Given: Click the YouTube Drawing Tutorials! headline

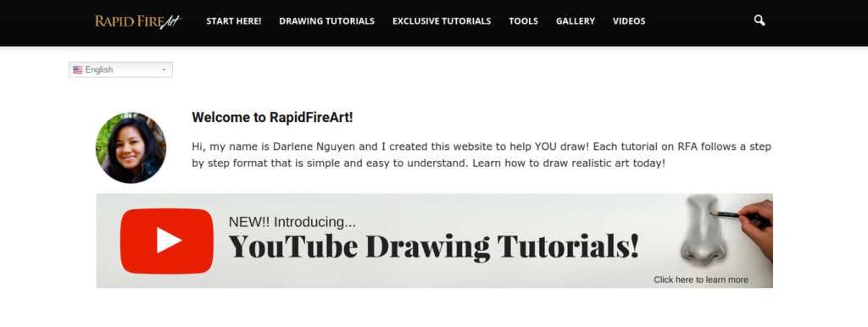Looking at the screenshot, I should click(434, 247).
